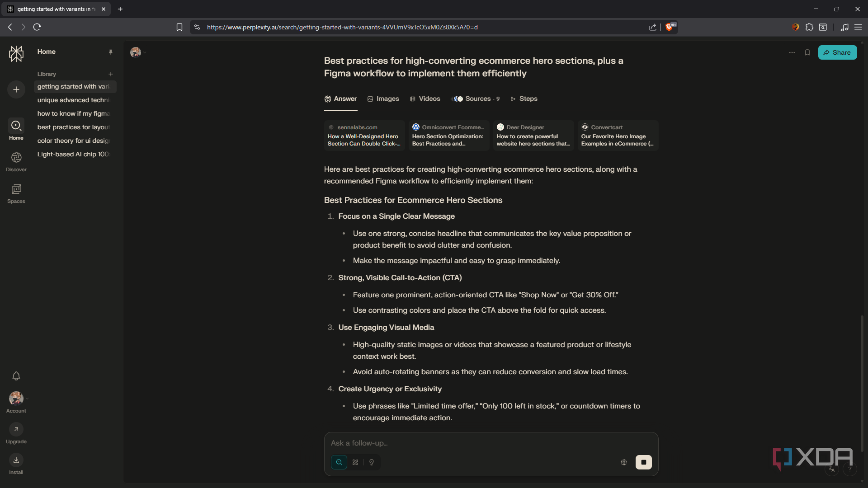Image resolution: width=868 pixels, height=488 pixels.
Task: Bookmark this thread
Action: pyautogui.click(x=807, y=52)
